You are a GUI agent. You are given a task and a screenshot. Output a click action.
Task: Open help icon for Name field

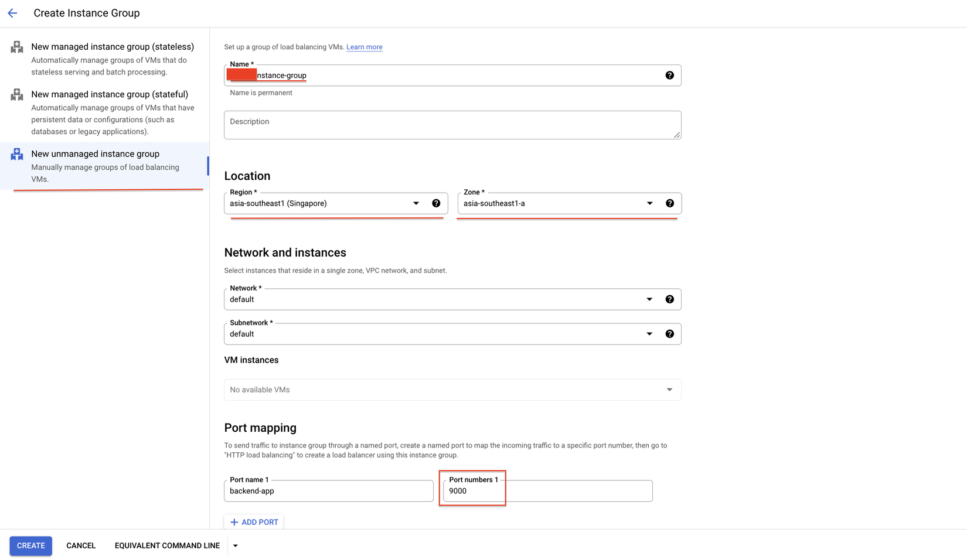click(x=669, y=76)
